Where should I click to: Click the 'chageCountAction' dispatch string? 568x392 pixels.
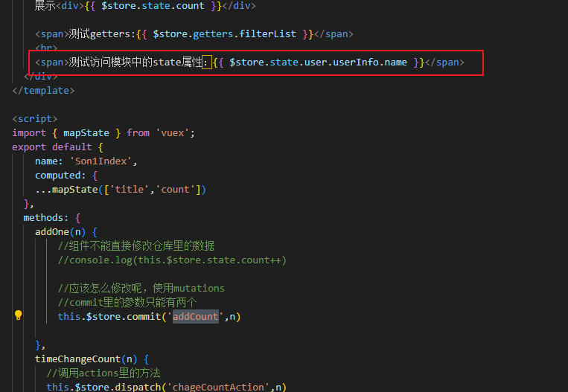pos(218,387)
